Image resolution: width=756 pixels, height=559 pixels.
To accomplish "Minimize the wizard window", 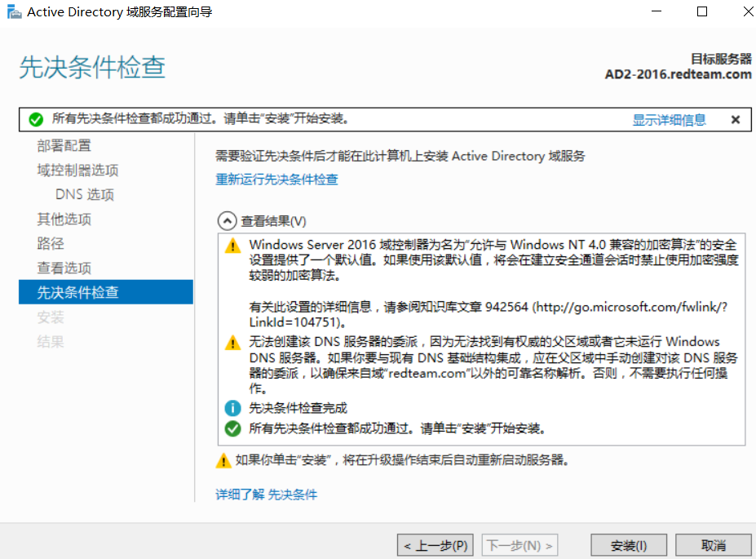I will point(657,11).
